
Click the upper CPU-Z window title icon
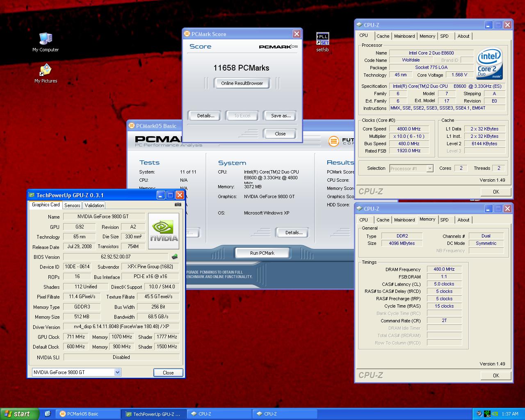(359, 25)
